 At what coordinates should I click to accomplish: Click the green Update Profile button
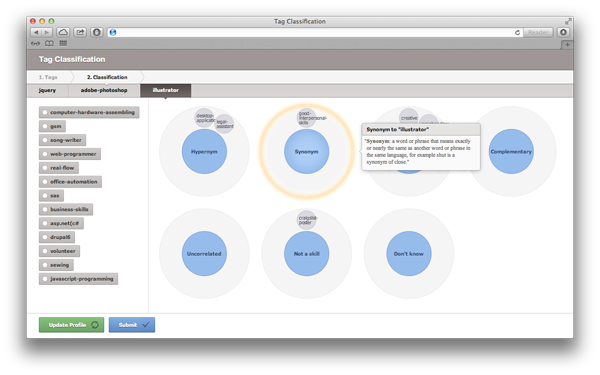72,325
